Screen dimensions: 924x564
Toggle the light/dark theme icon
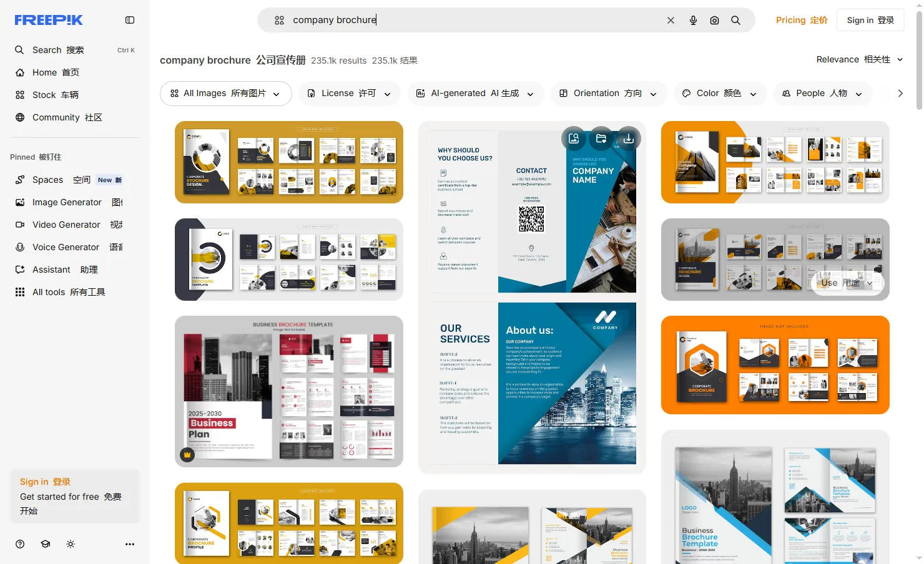tap(71, 544)
